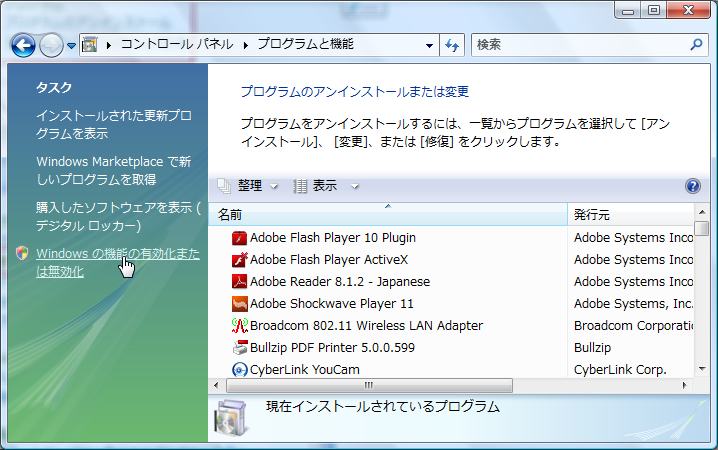Click the programs icon in details pane
Viewport: 718px width, 450px height.
233,417
